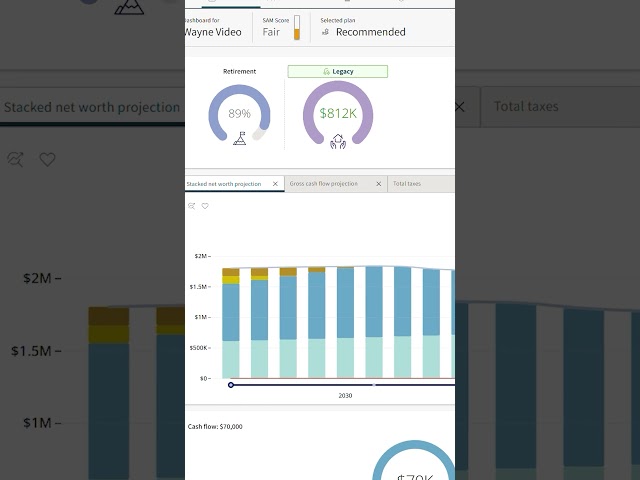Open the Recommended selected plan
The height and width of the screenshot is (480, 640).
pos(371,32)
